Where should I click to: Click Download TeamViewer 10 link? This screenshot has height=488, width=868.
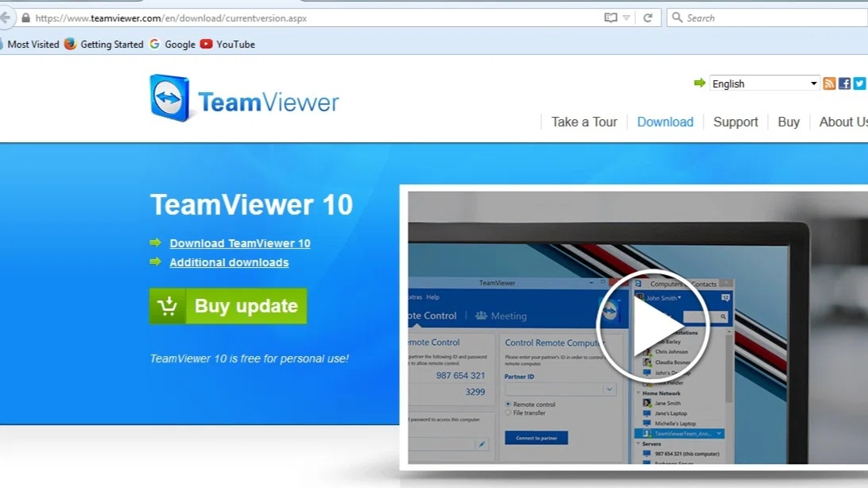pos(240,243)
